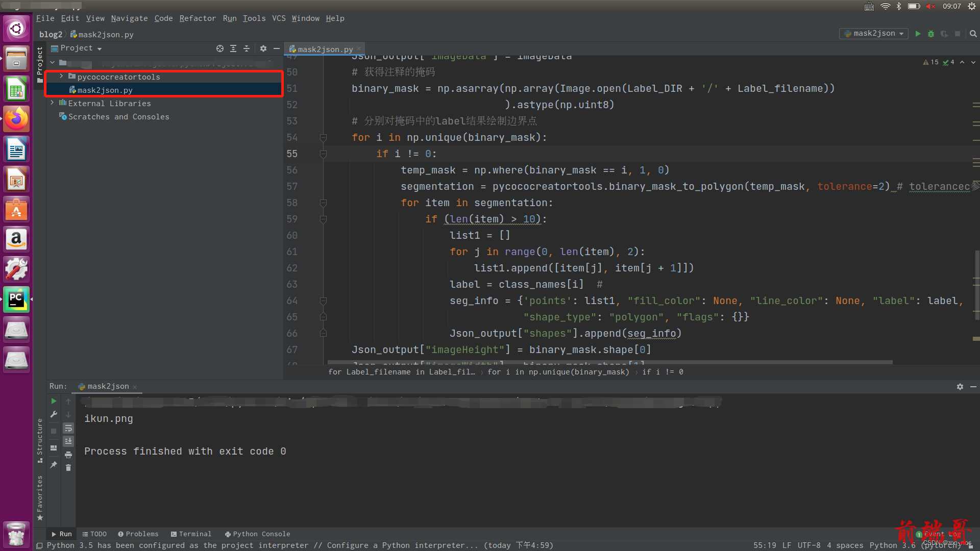Select mask2json.py in the project tree
Image resolution: width=980 pixels, height=551 pixels.
click(105, 90)
